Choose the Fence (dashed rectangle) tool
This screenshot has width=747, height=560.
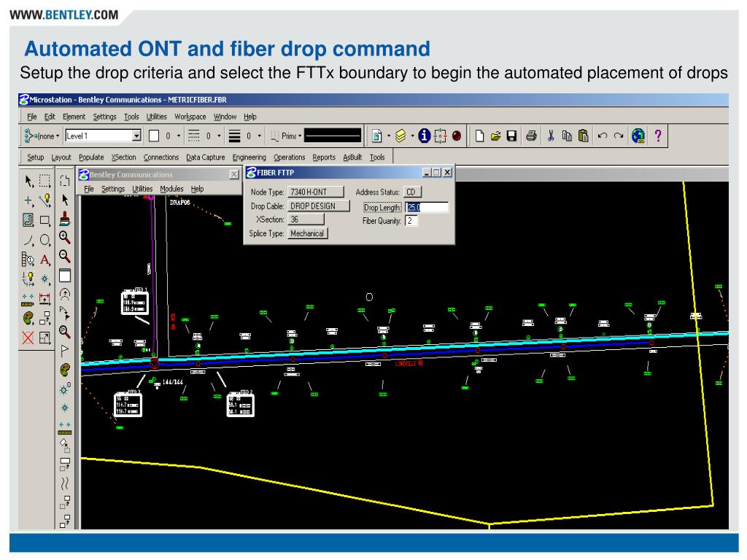pyautogui.click(x=44, y=181)
